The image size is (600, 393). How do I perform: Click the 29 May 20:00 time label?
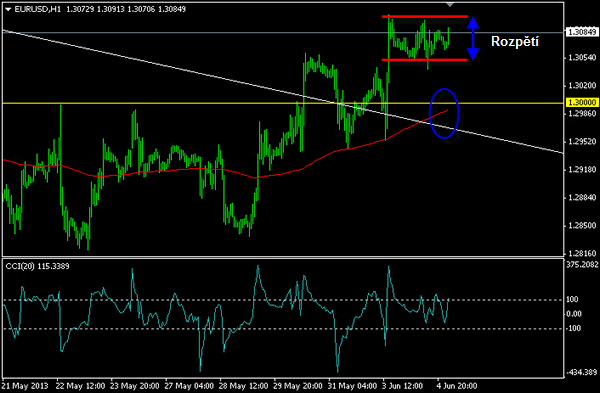[298, 386]
